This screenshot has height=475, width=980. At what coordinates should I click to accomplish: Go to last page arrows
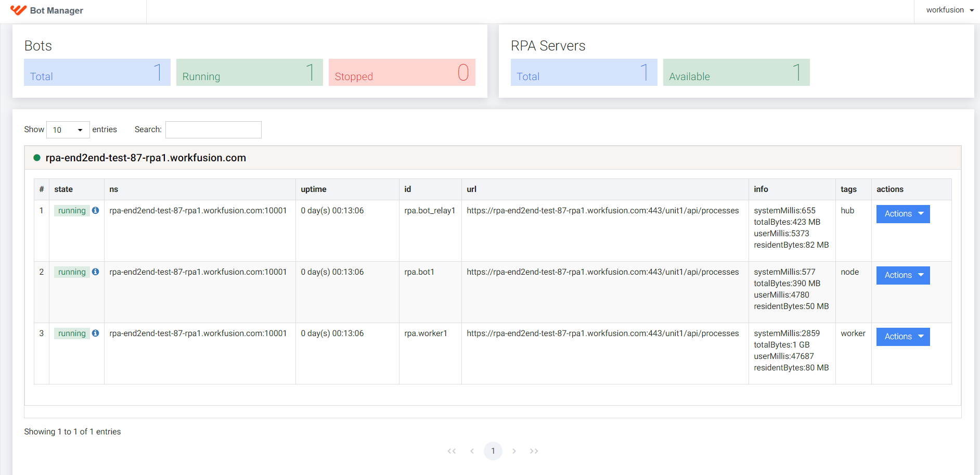534,451
